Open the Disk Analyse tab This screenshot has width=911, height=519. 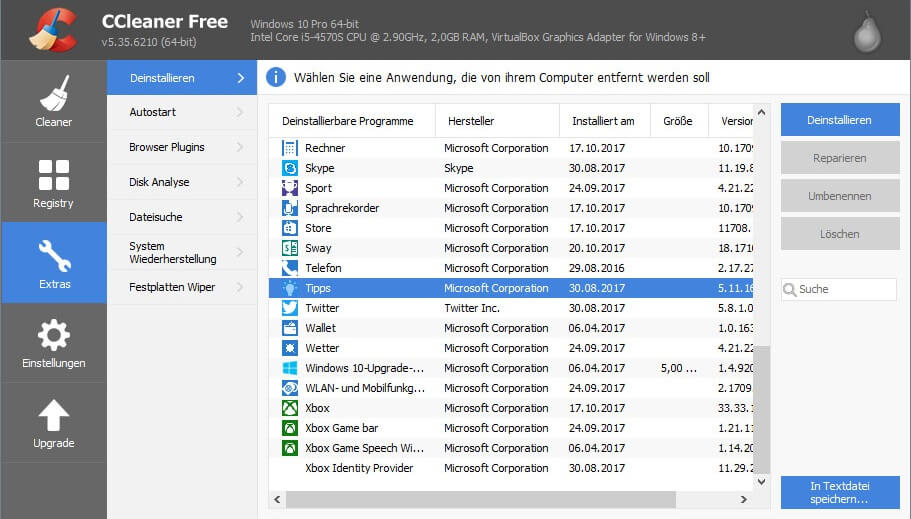182,182
